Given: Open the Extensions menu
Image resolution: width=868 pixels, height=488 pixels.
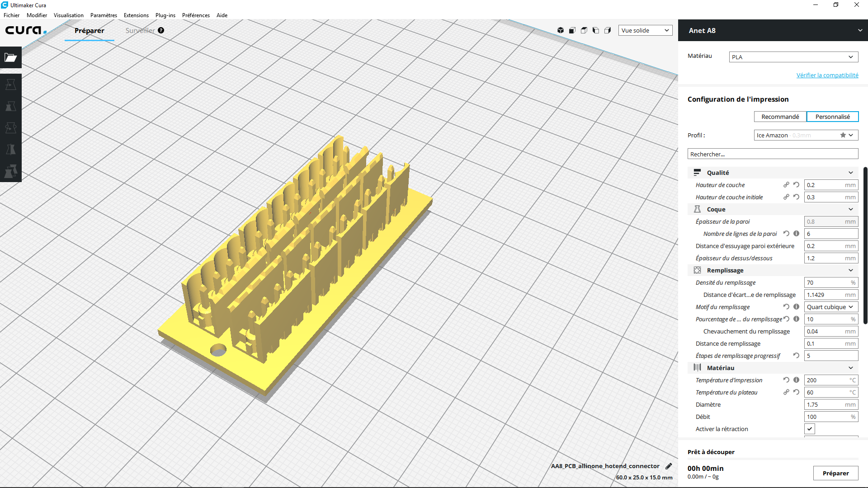Looking at the screenshot, I should (x=136, y=15).
